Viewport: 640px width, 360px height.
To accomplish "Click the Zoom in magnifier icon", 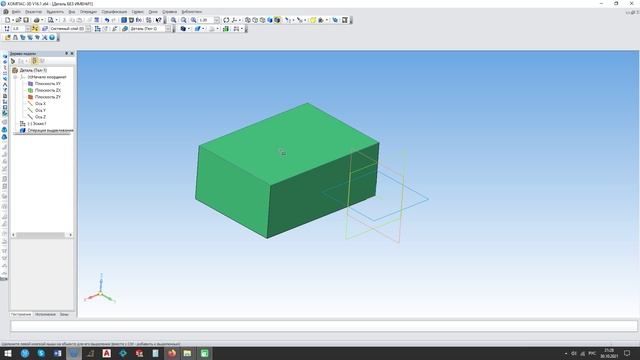I will (x=173, y=20).
